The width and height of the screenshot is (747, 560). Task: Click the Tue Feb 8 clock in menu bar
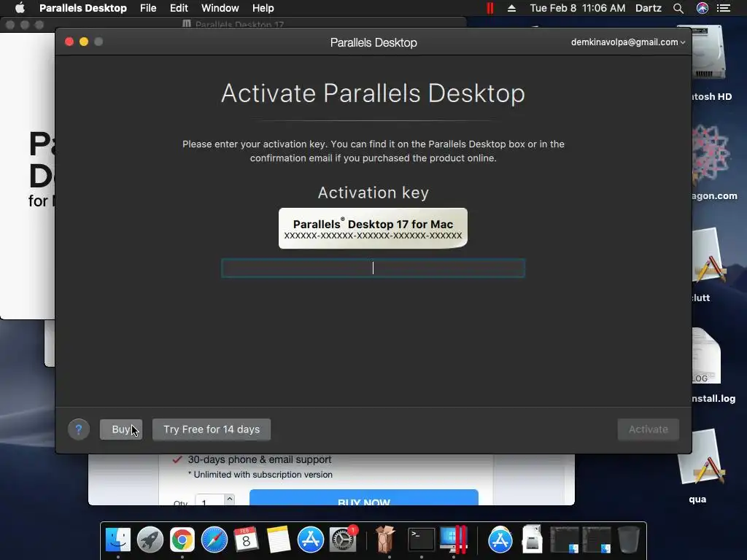578,8
